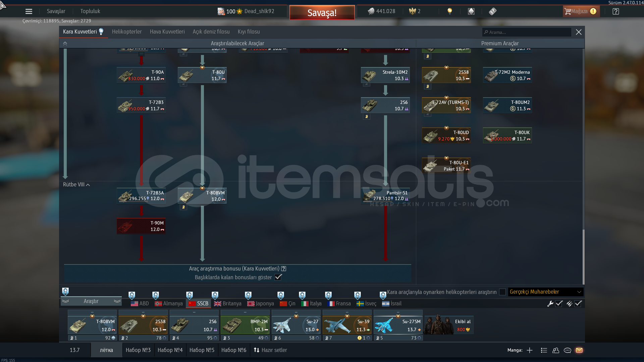This screenshot has height=362, width=644.
Task: Open the main hamburger menu
Action: [29, 11]
